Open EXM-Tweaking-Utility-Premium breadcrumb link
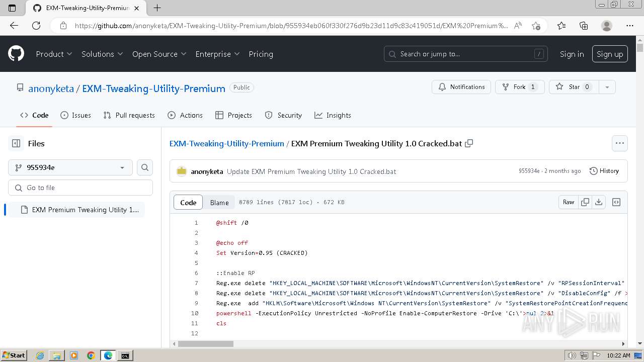Viewport: 644px width, 362px height. pyautogui.click(x=227, y=143)
